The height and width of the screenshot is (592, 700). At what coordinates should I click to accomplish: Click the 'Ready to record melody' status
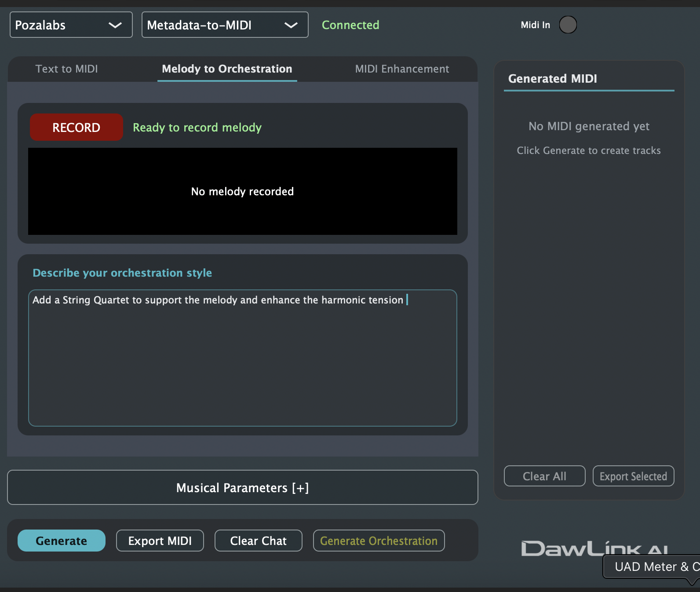pyautogui.click(x=197, y=128)
